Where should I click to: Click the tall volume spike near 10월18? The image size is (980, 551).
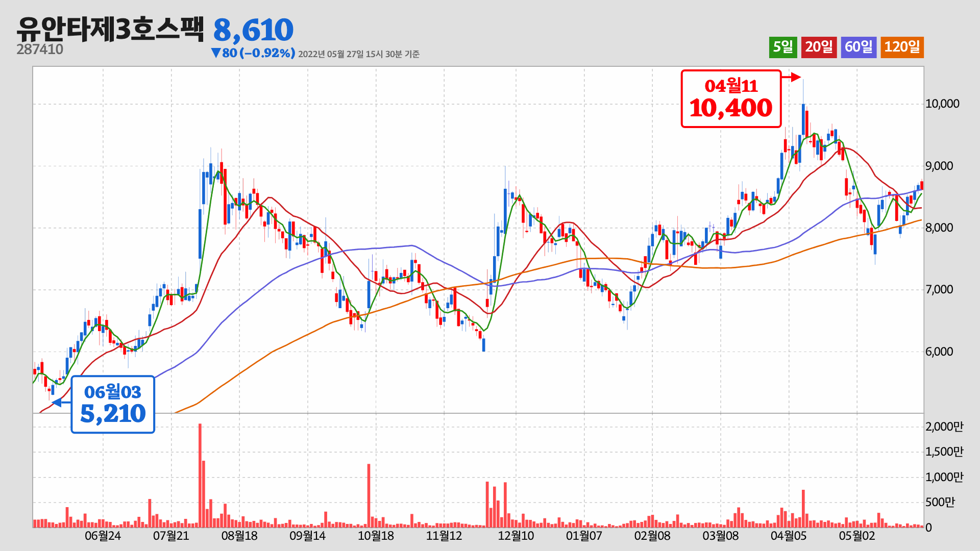369,495
